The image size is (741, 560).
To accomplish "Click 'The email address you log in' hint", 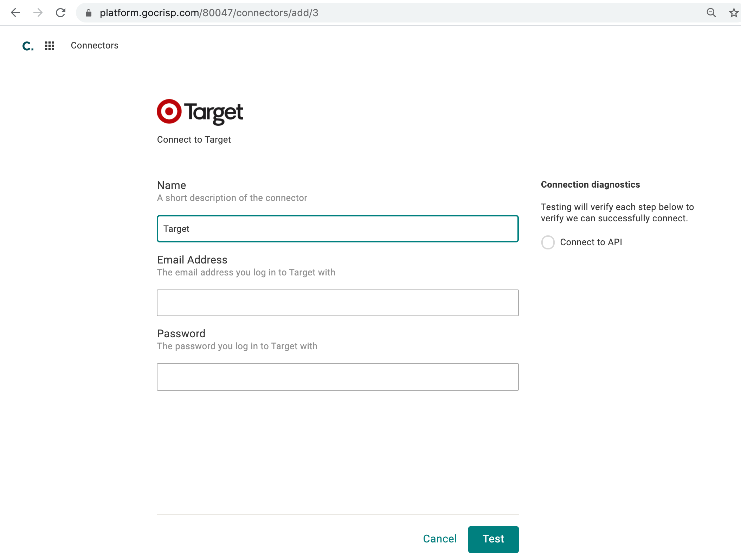I will 246,272.
